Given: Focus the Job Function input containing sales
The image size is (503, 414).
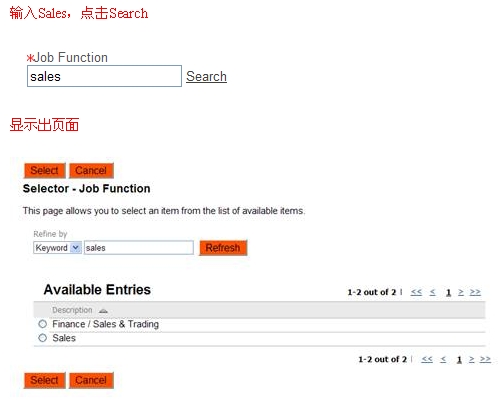Looking at the screenshot, I should [x=104, y=76].
